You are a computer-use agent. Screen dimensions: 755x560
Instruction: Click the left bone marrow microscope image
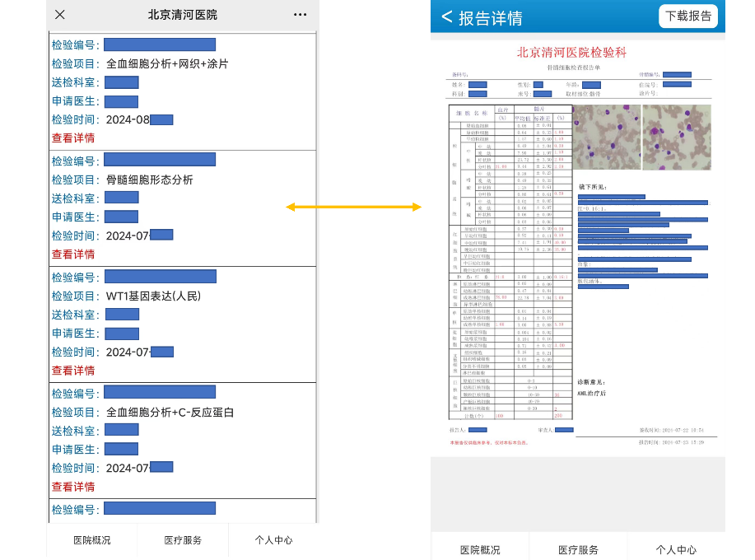(x=605, y=137)
